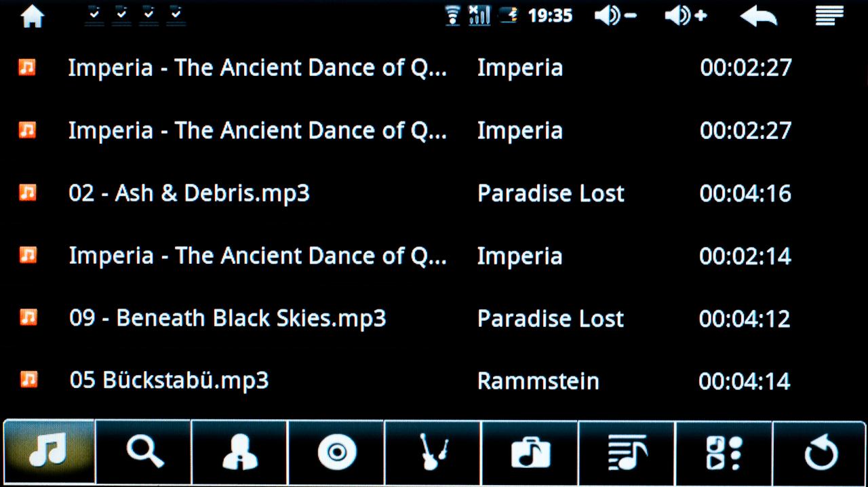The width and height of the screenshot is (868, 487).
Task: Open the search magnifier tab
Action: [x=144, y=452]
